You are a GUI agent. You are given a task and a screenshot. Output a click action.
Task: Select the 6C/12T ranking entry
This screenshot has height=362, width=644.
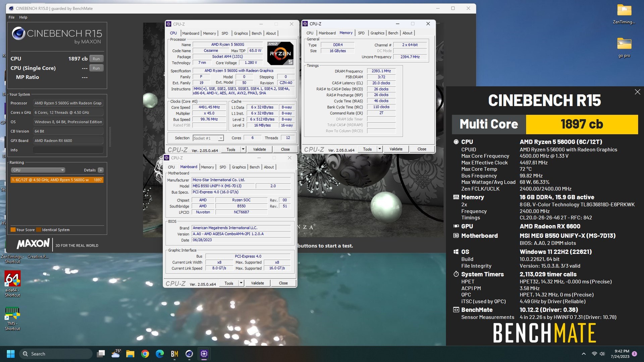pos(57,180)
